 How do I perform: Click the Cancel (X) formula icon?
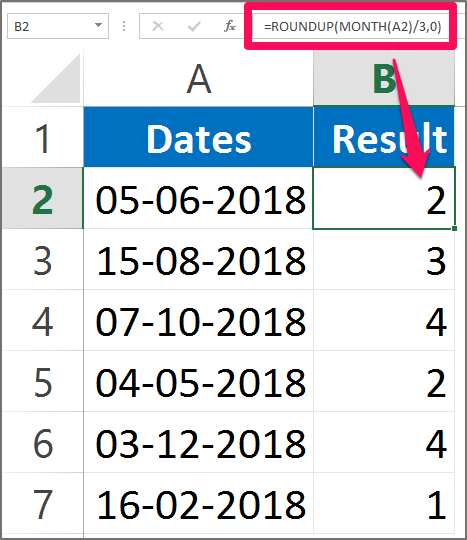(158, 26)
